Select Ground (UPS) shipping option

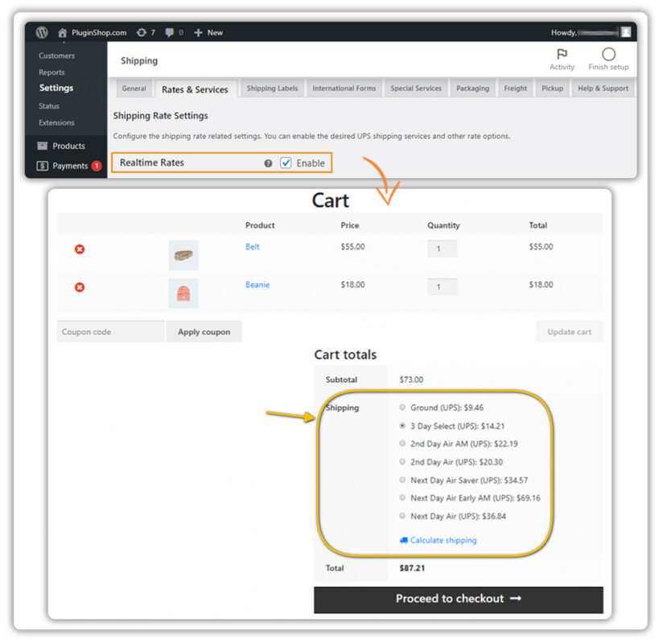[x=402, y=407]
